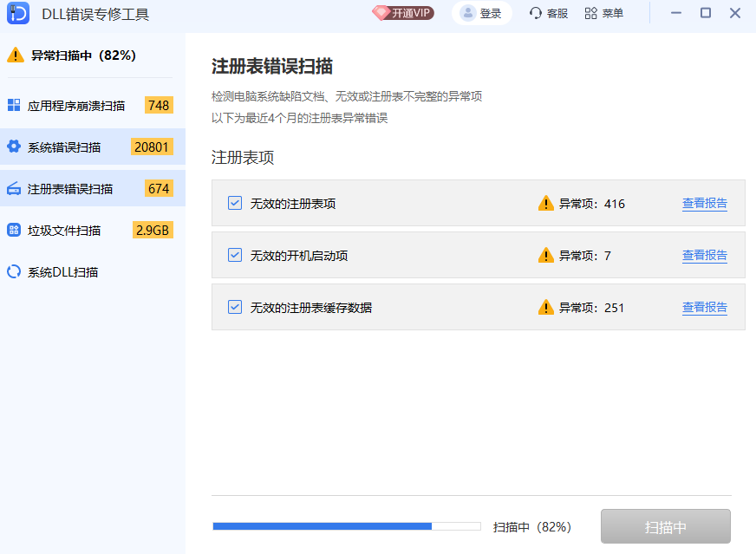Click the 应用程序崩溃扫描 sidebar icon

click(14, 106)
